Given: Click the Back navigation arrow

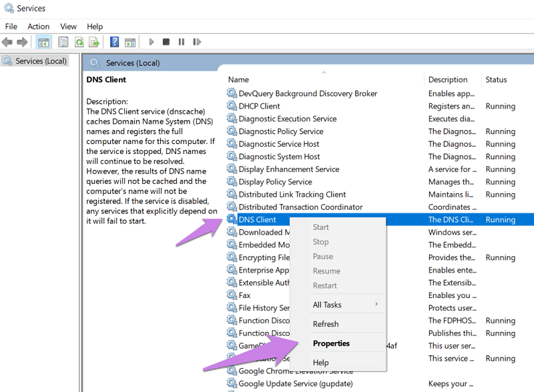Looking at the screenshot, I should (x=7, y=41).
